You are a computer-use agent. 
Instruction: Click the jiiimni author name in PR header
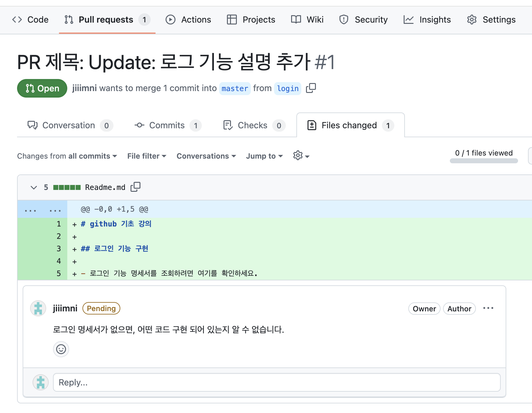coord(84,88)
